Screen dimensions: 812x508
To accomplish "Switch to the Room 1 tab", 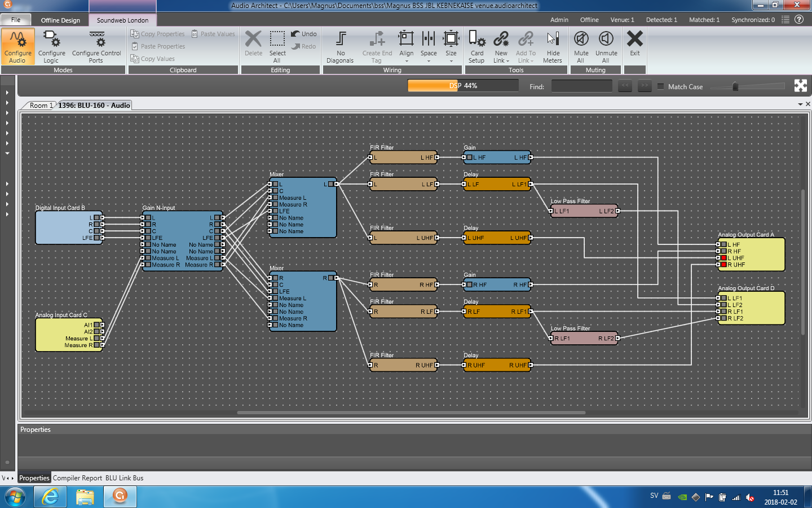I will [41, 105].
